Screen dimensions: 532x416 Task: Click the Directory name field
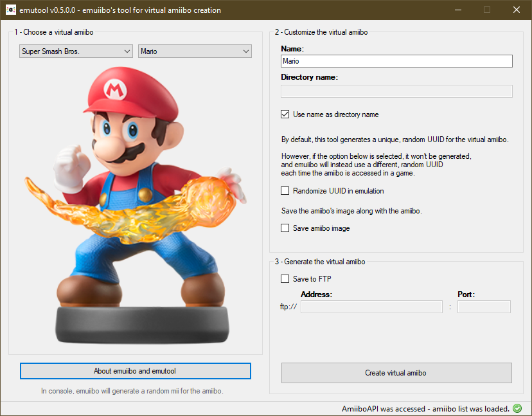(396, 91)
